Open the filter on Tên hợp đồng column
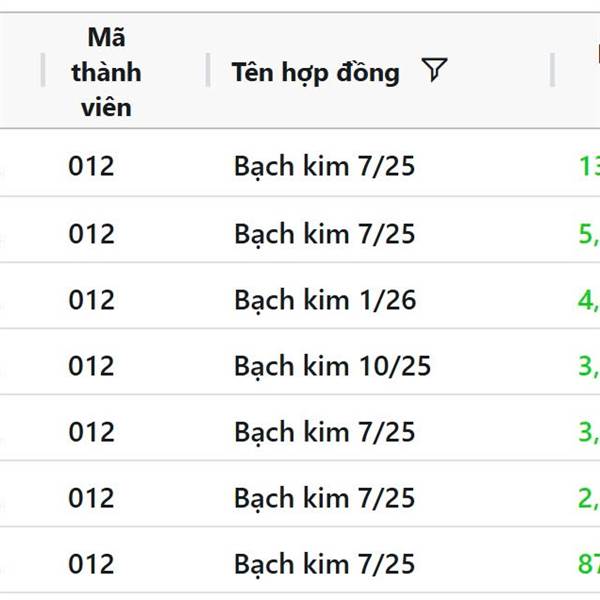The image size is (600, 600). point(434,70)
